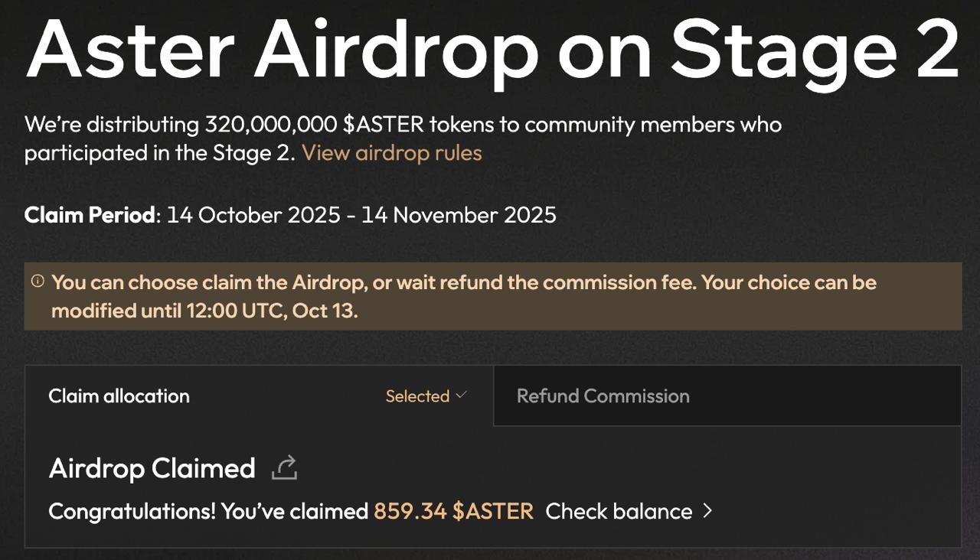This screenshot has height=560, width=980.
Task: Click the Congratulations message text
Action: coord(208,511)
